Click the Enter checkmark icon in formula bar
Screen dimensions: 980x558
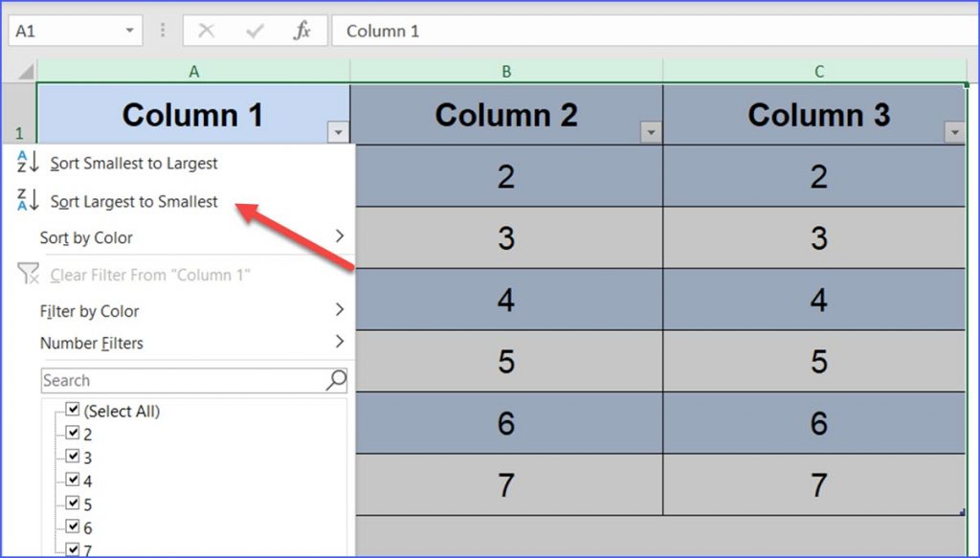[x=253, y=30]
